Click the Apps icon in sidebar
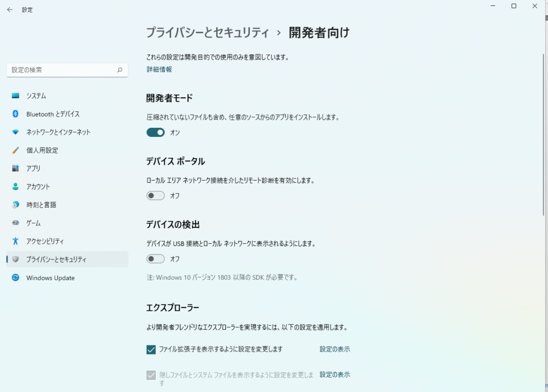548x392 pixels. coord(16,168)
